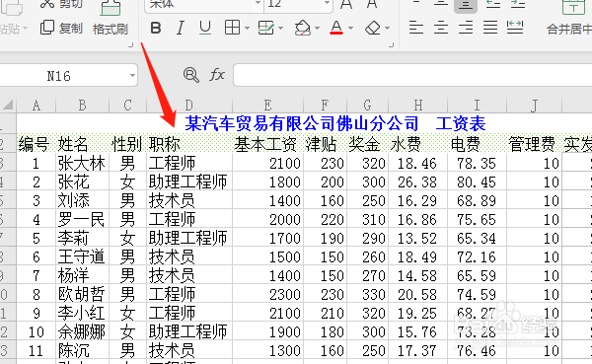Screen dimensions: 592x364
Task: Select the title cell 某汽车贸易有限公司佛山分公司
Action: click(x=302, y=123)
